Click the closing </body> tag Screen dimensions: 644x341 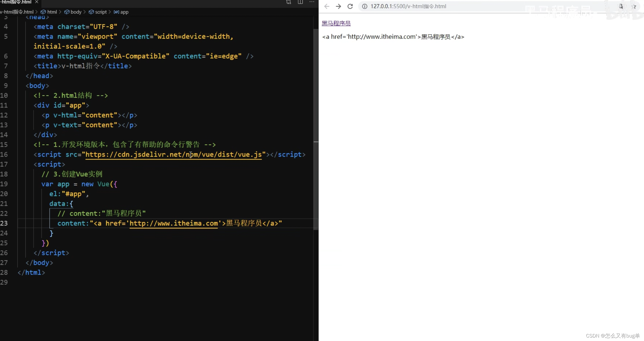[x=39, y=263]
